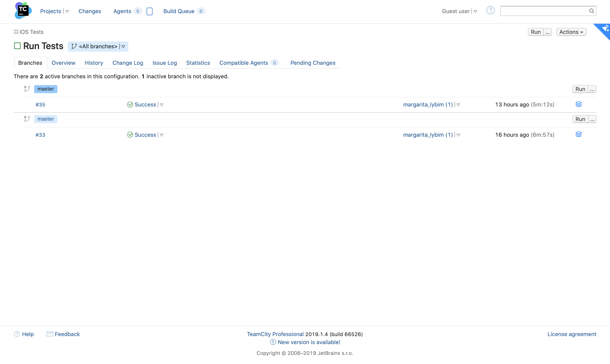Click the iOS Tests project grid icon
610x364 pixels.
point(16,32)
